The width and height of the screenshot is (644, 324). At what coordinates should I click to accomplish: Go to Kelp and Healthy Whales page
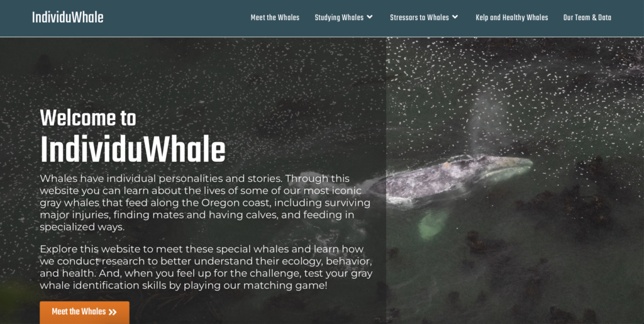click(x=512, y=18)
